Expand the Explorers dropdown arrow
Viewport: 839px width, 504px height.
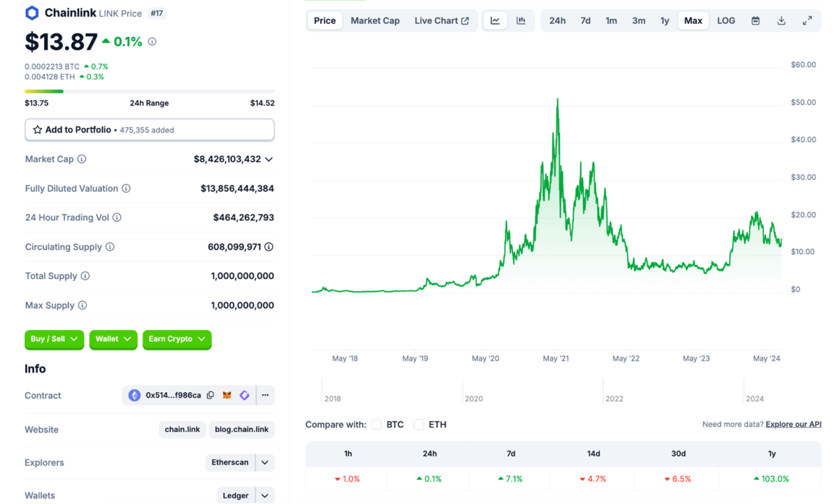(x=265, y=463)
